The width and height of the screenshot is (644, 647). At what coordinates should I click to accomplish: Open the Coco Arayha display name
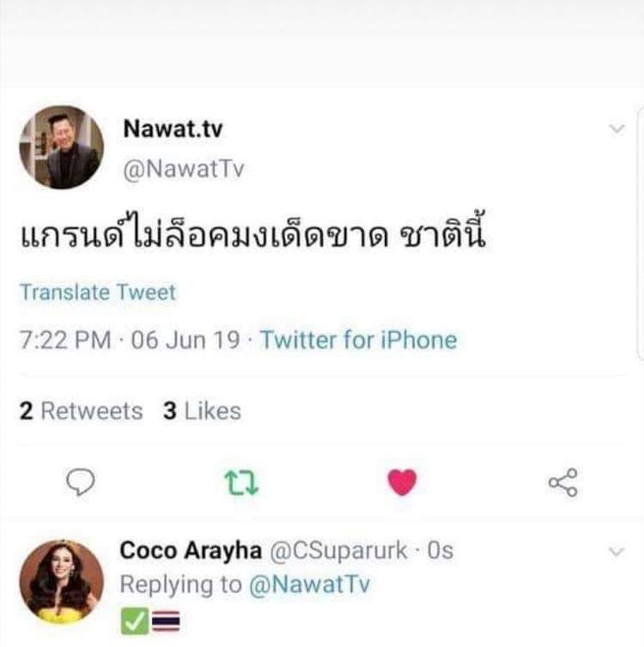[191, 550]
